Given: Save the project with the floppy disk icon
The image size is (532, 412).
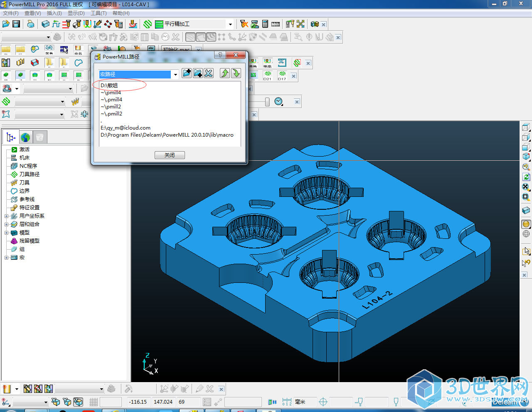Looking at the screenshot, I should [16, 24].
